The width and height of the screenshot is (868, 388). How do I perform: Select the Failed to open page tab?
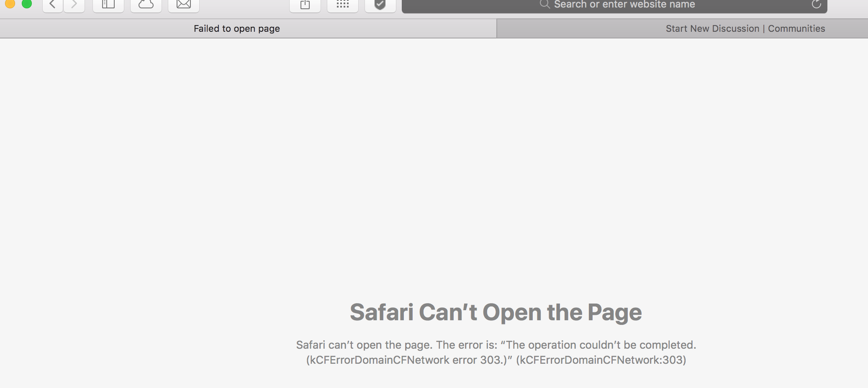(x=248, y=28)
